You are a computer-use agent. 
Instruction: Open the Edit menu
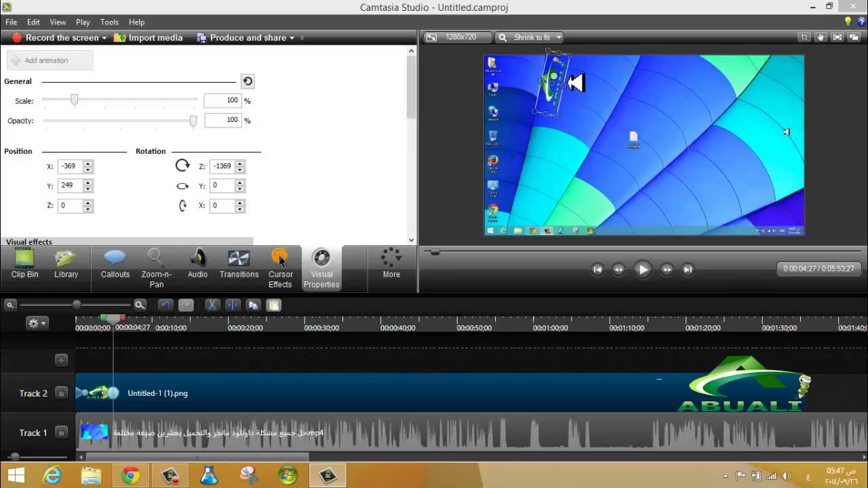pos(33,22)
